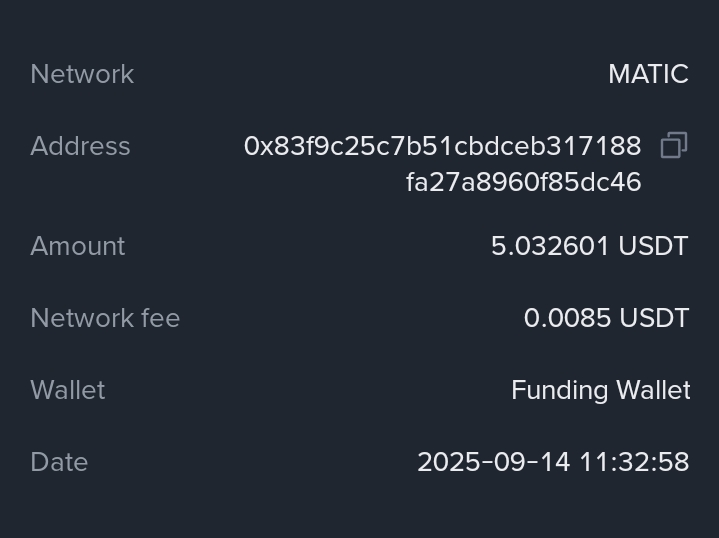The height and width of the screenshot is (538, 719).
Task: Copy the wallet address using copy icon
Action: pos(674,146)
